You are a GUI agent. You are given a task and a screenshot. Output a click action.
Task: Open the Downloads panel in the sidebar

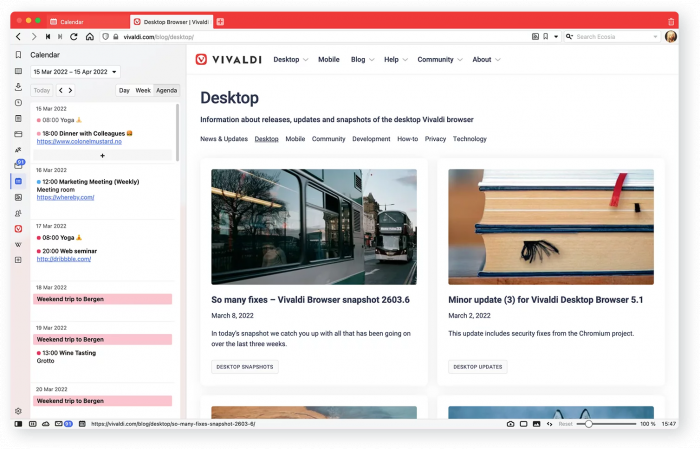click(x=18, y=87)
